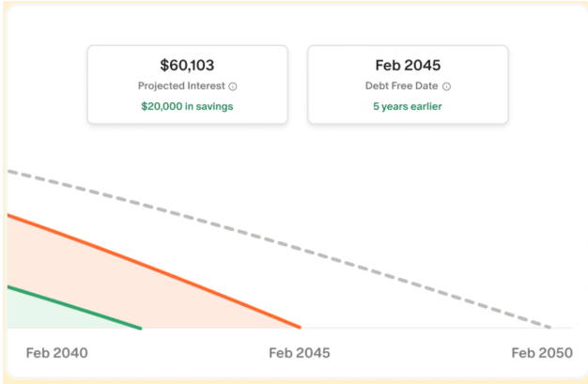Click where the dashed line ends near Feb 2050
The image size is (588, 384).
coord(549,327)
